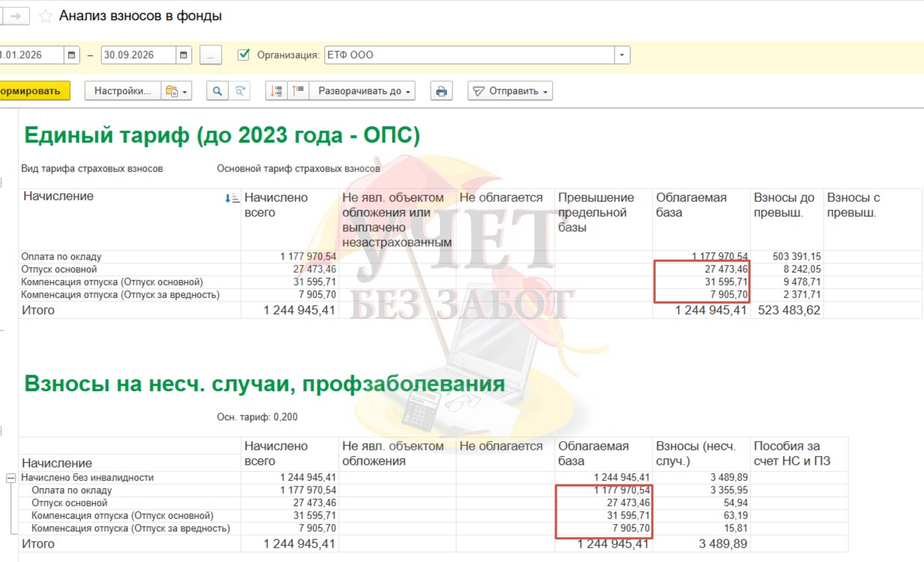Collapse all groups icon
Screen dimensions: 924x562
[277, 91]
